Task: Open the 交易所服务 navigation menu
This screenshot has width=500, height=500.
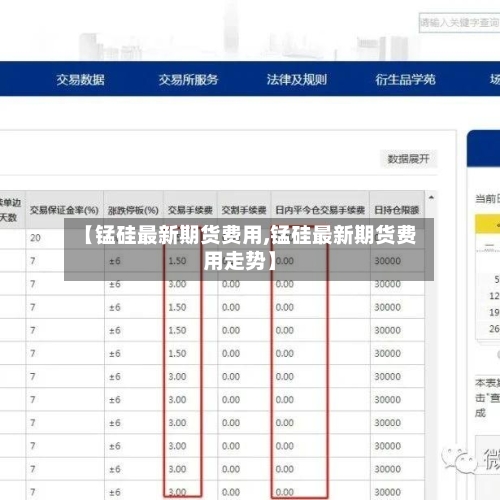Action: [188, 80]
